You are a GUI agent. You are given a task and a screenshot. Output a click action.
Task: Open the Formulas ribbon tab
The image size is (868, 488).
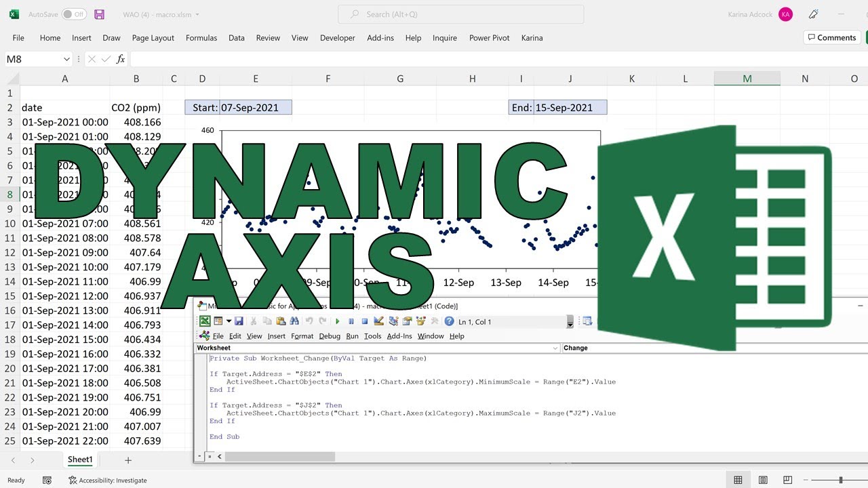(x=201, y=38)
